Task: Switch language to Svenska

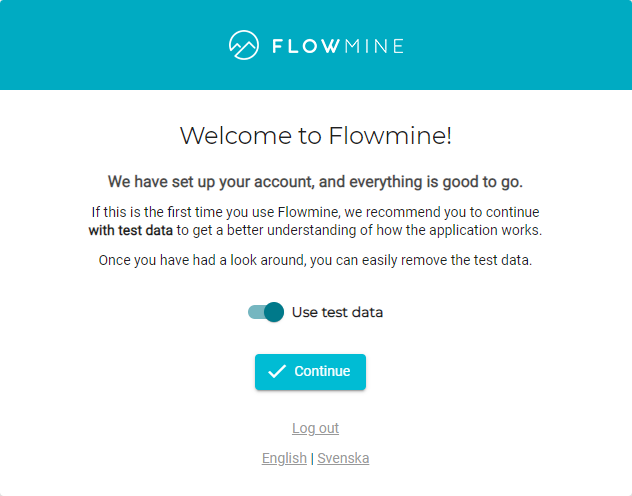Action: pyautogui.click(x=343, y=458)
